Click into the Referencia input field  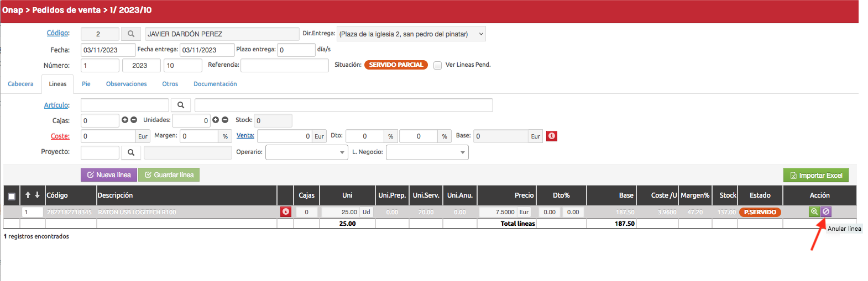284,65
